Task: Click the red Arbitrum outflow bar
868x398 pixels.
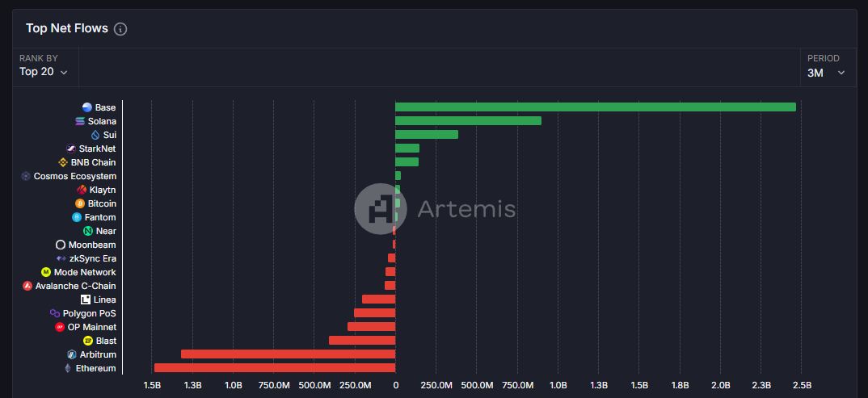Action: (288, 354)
